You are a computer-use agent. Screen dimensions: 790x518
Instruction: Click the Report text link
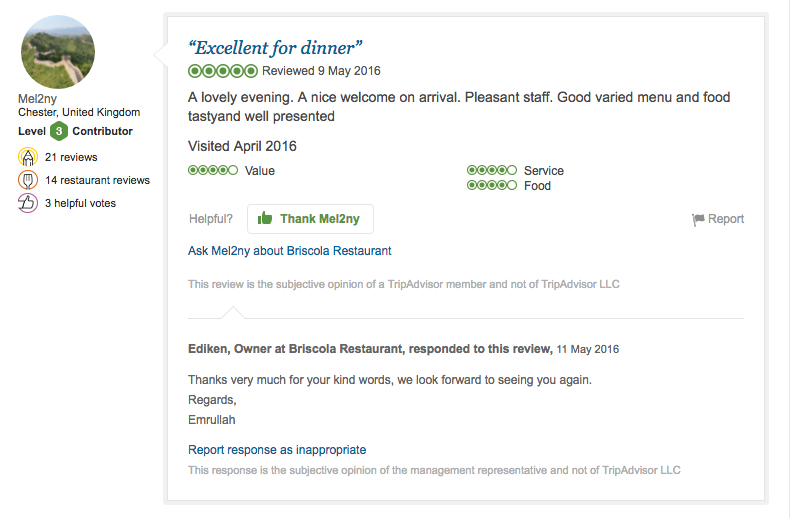pyautogui.click(x=726, y=219)
